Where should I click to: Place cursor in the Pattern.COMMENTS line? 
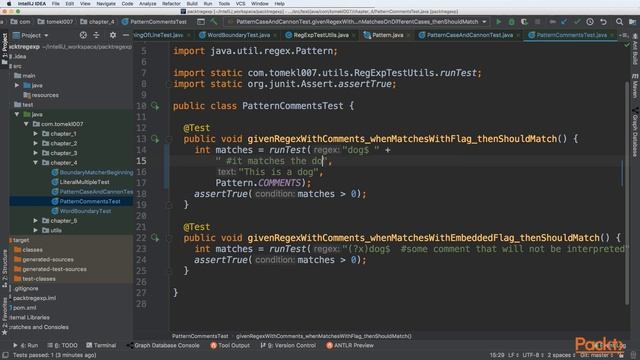[x=263, y=183]
